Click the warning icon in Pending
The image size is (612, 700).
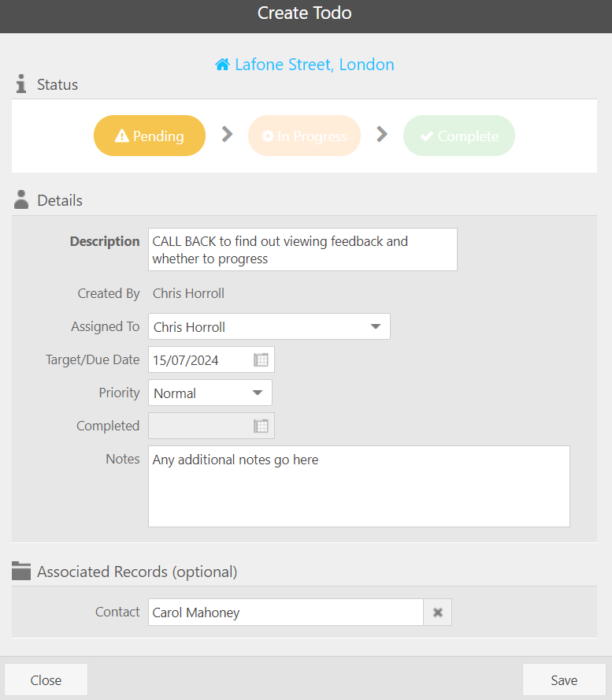pos(121,136)
